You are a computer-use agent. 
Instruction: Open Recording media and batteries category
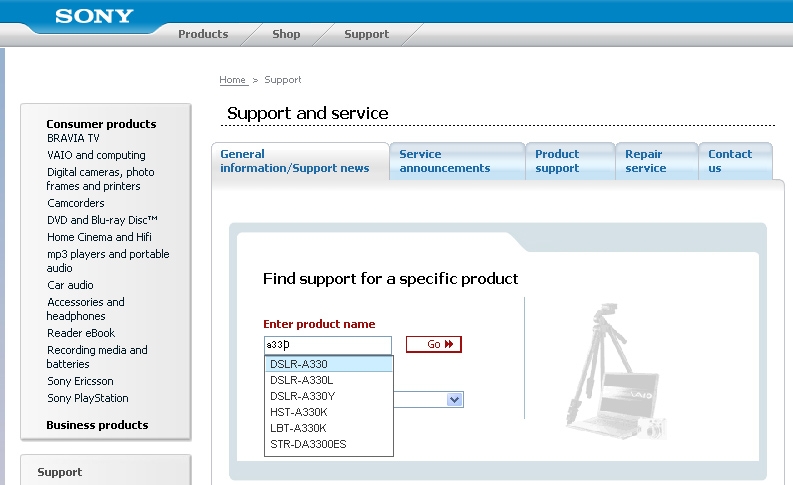tap(97, 357)
